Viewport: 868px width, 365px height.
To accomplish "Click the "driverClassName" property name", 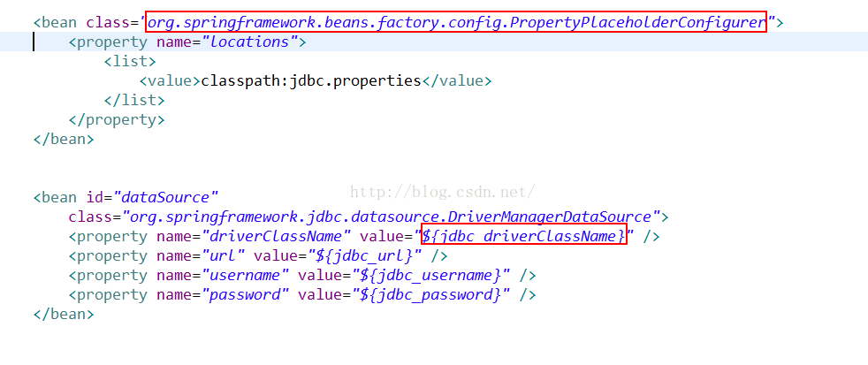I will [x=278, y=236].
